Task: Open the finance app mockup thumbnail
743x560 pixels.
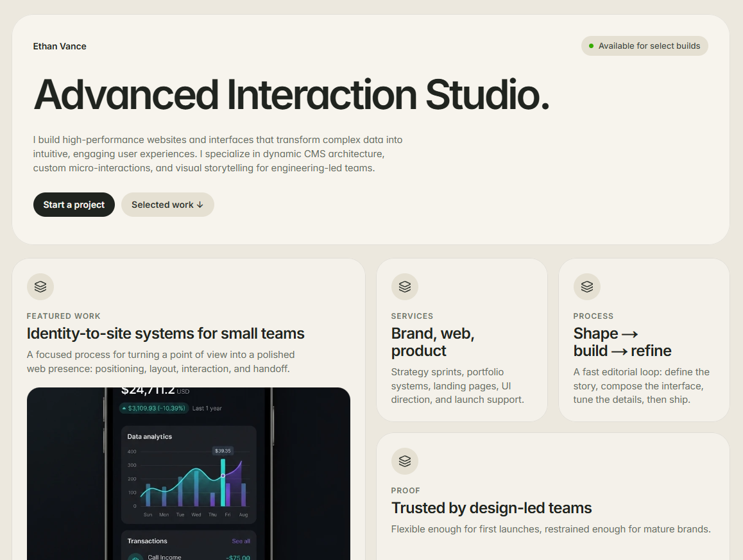Action: pyautogui.click(x=189, y=474)
